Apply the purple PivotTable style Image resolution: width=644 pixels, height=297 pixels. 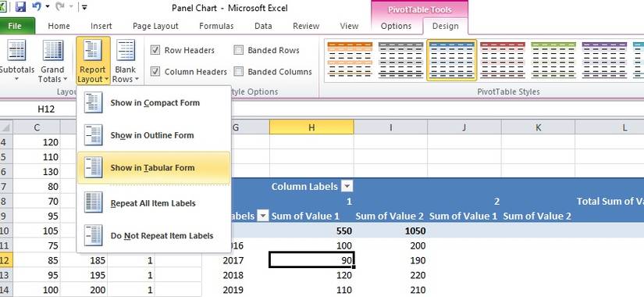[604, 59]
